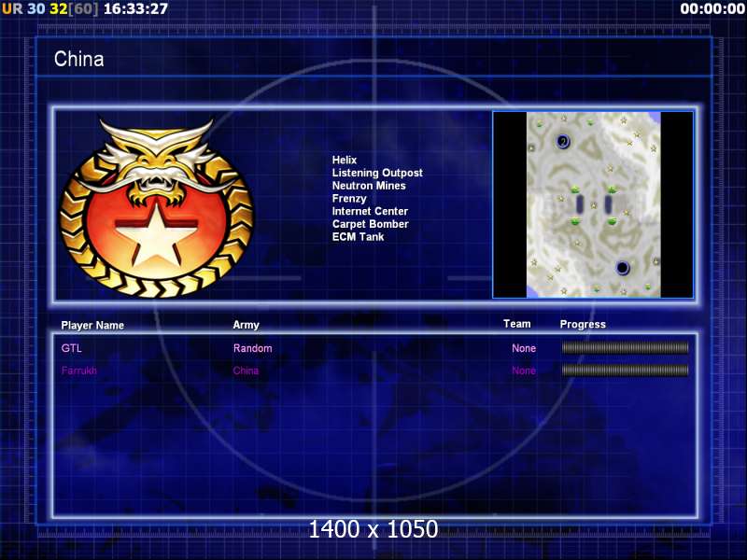Click the Listening Outpost entry
Image resolution: width=747 pixels, height=560 pixels.
pyautogui.click(x=377, y=173)
